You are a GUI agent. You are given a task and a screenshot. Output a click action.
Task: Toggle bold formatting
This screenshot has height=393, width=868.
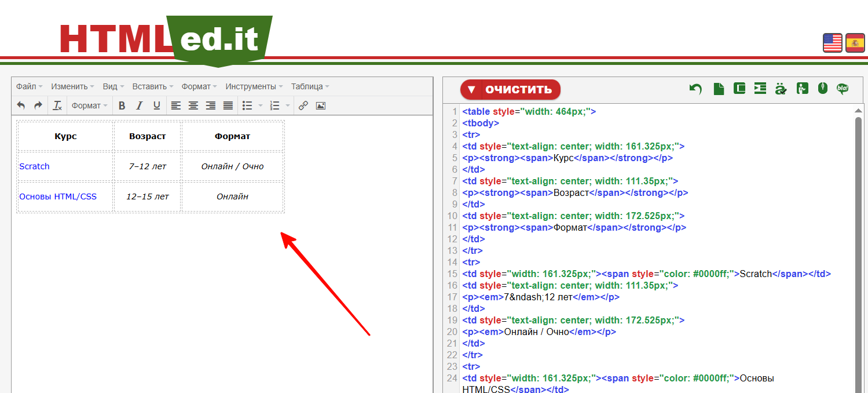pos(122,105)
